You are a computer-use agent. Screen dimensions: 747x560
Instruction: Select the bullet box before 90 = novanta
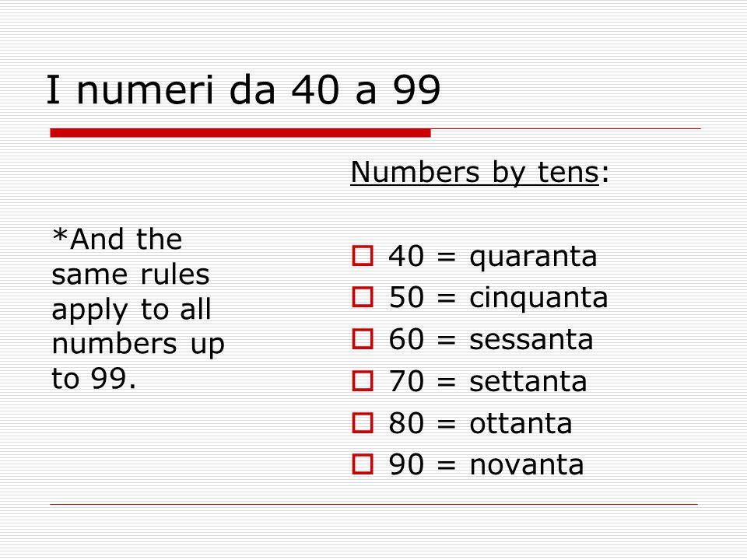point(363,464)
